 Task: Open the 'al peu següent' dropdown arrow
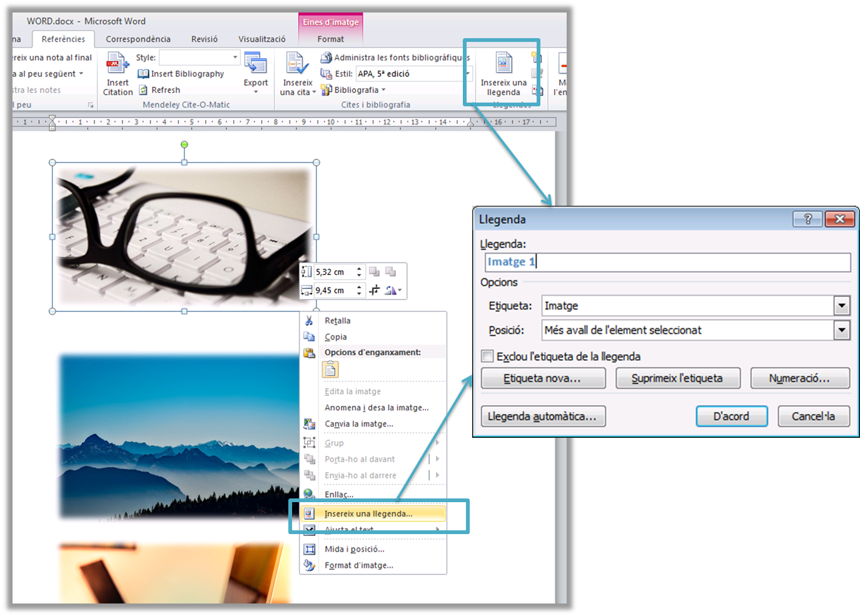point(81,74)
